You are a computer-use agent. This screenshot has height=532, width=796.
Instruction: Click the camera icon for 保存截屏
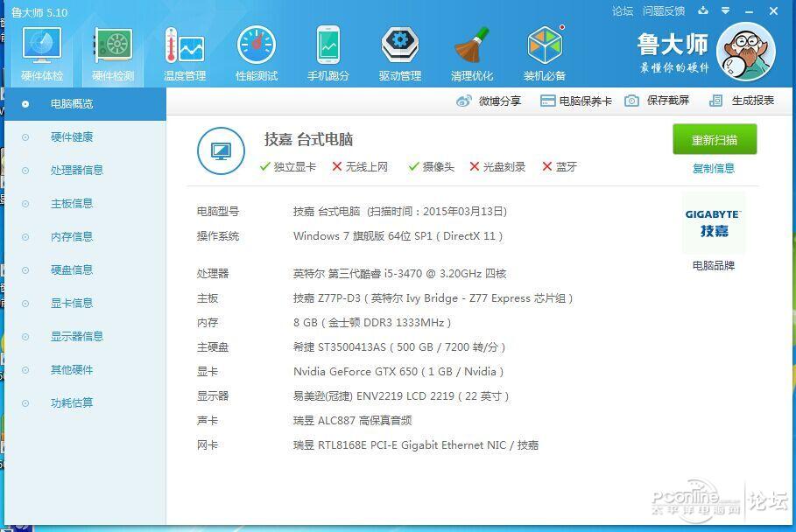click(631, 101)
